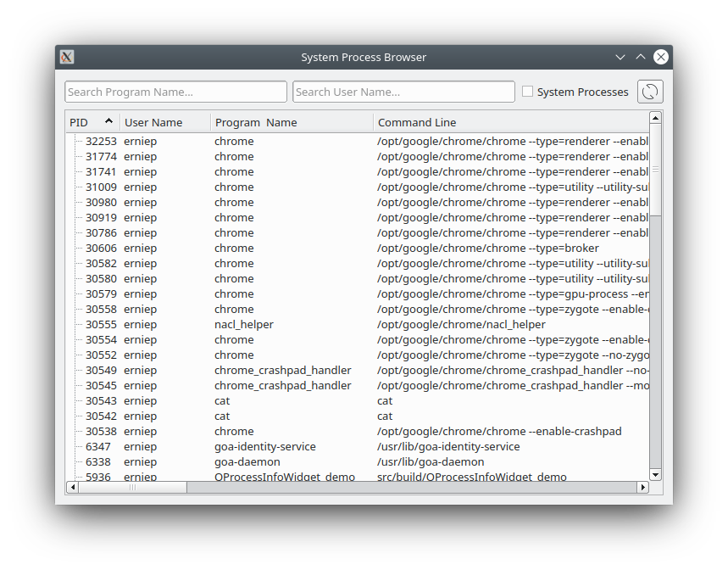Close the System Process Browser window
The width and height of the screenshot is (728, 570).
661,57
